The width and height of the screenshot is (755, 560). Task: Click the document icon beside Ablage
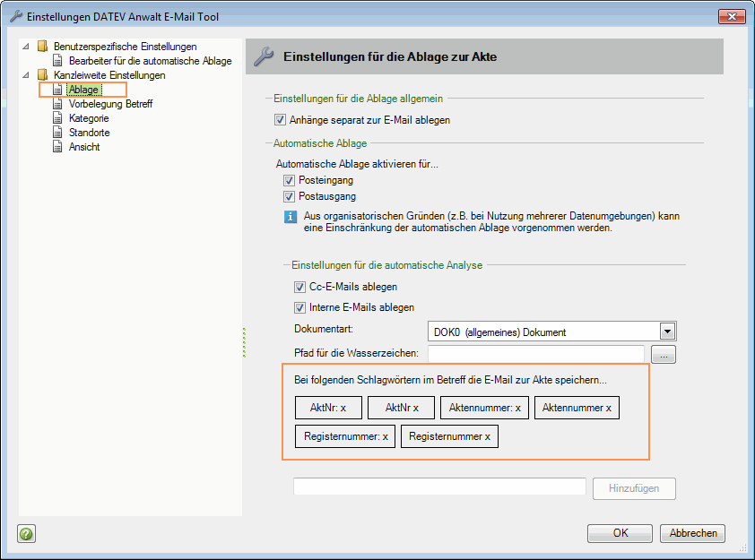tap(57, 90)
